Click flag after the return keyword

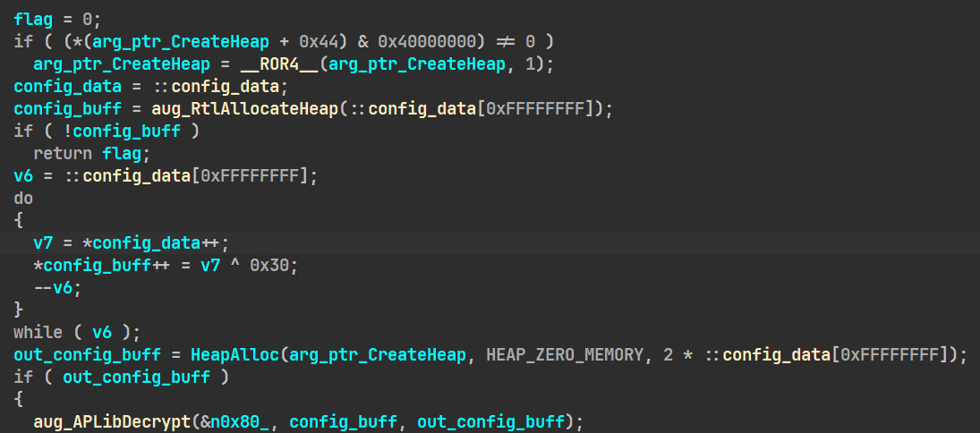tap(121, 154)
